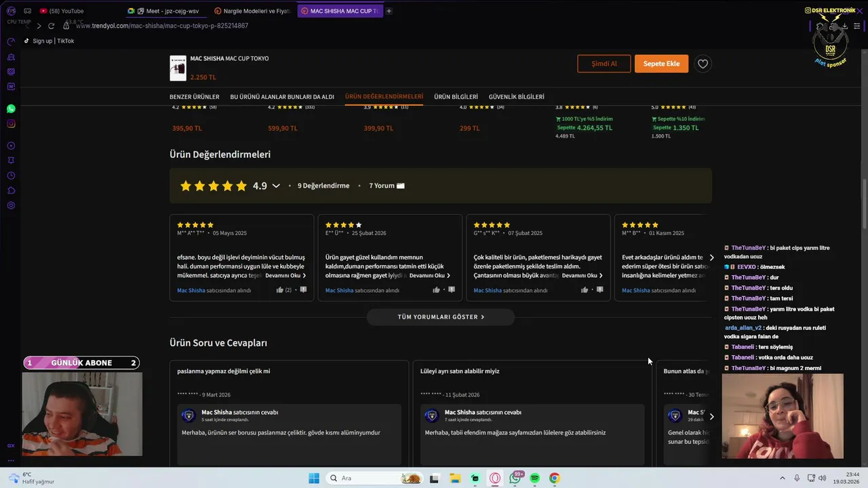Open the Ürün Bilgileri section tab
This screenshot has height=488, width=868.
[456, 97]
